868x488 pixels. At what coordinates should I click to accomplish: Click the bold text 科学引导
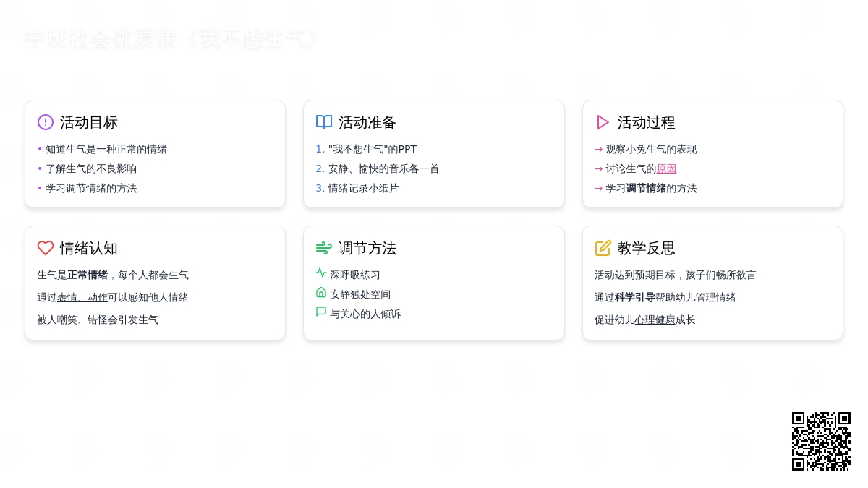(634, 297)
